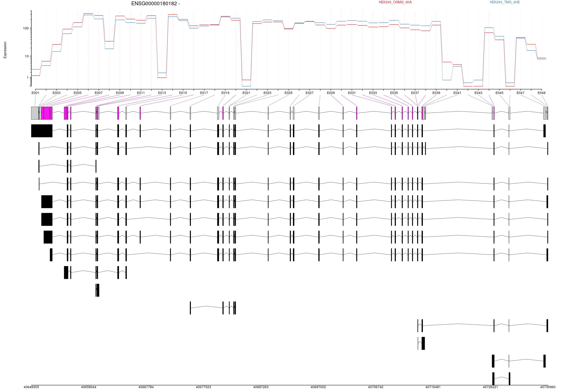
Task: Click exon label E011
Action: (141, 93)
